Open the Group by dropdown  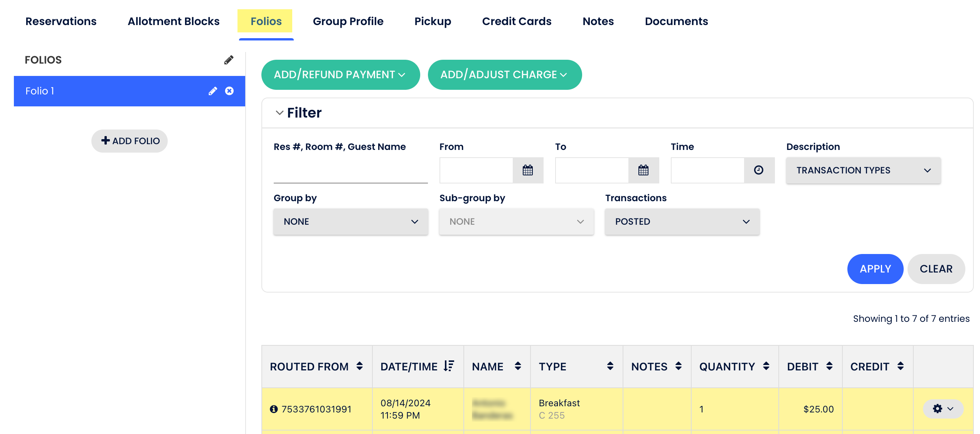(350, 222)
